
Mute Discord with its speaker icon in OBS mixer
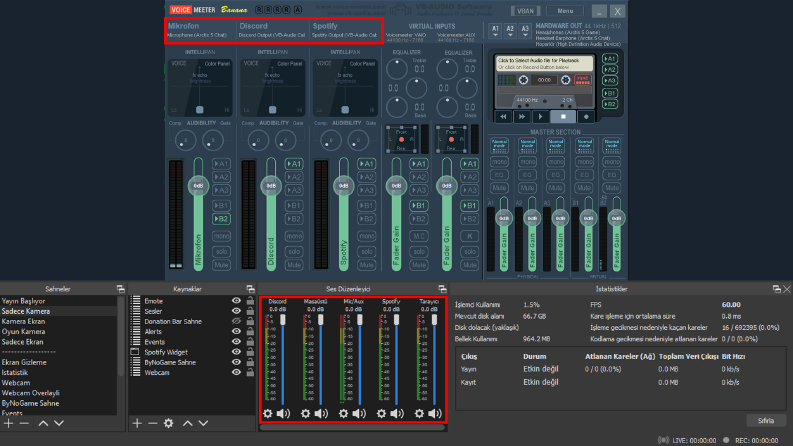coord(283,414)
